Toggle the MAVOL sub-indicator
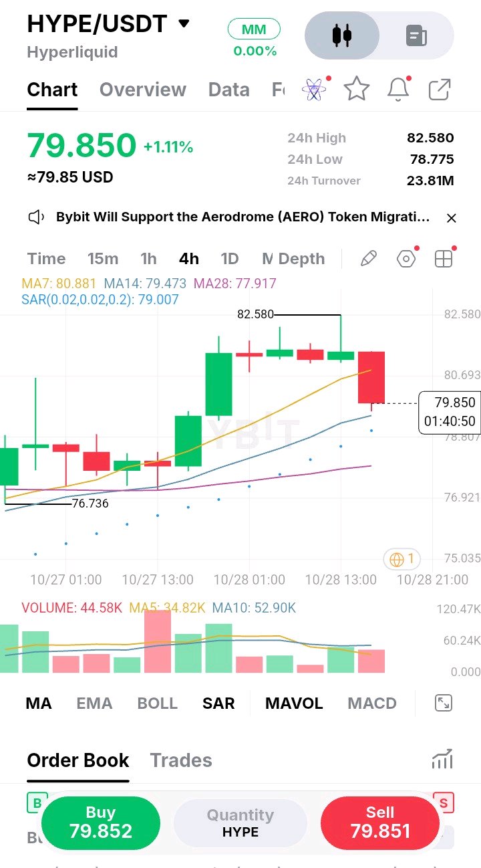 [294, 703]
